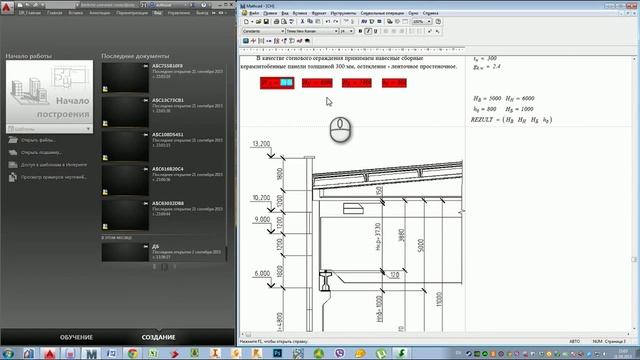Toggle pin on ASC7558108 recent document
The height and width of the screenshot is (360, 640).
pos(146,66)
